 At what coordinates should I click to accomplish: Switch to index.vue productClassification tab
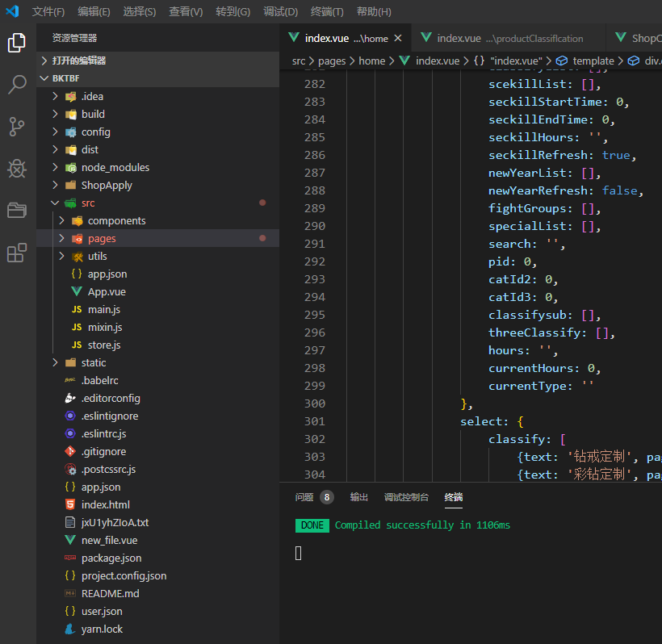point(508,38)
